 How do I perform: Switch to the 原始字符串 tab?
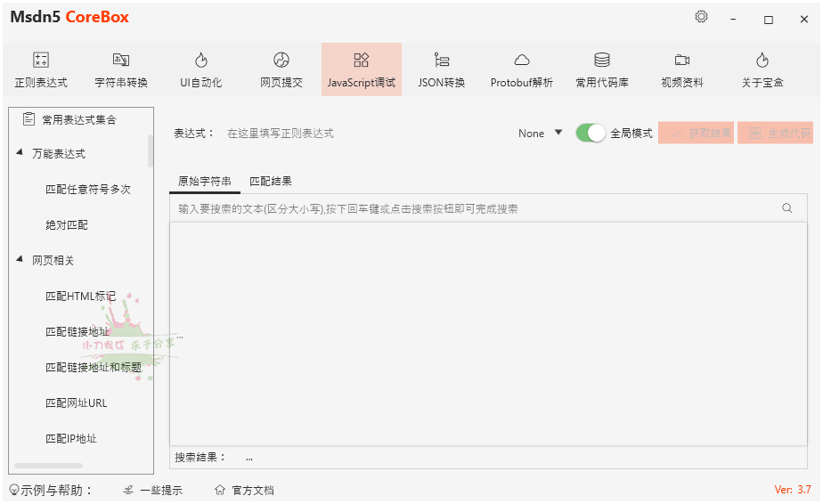pyautogui.click(x=205, y=181)
